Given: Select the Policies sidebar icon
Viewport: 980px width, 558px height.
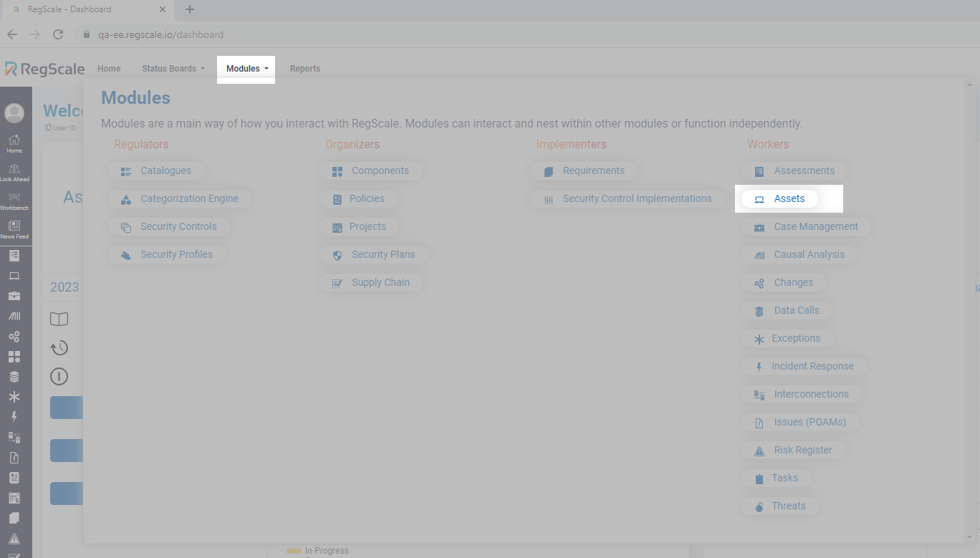Looking at the screenshot, I should [x=14, y=477].
